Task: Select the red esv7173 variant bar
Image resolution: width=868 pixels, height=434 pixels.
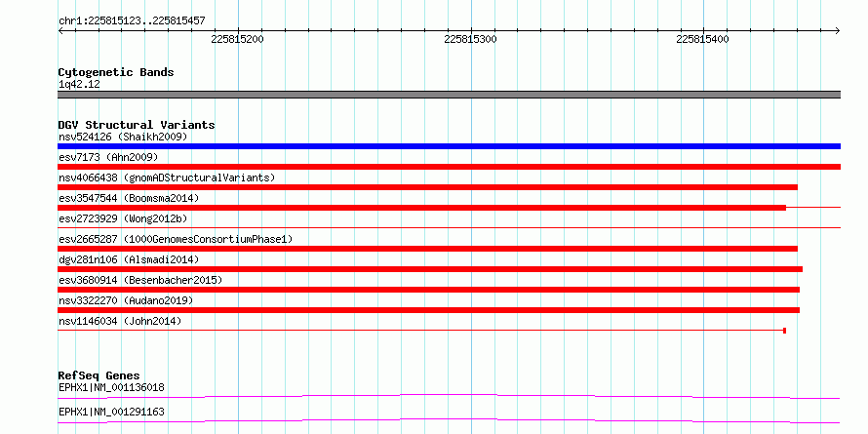Action: coord(449,167)
